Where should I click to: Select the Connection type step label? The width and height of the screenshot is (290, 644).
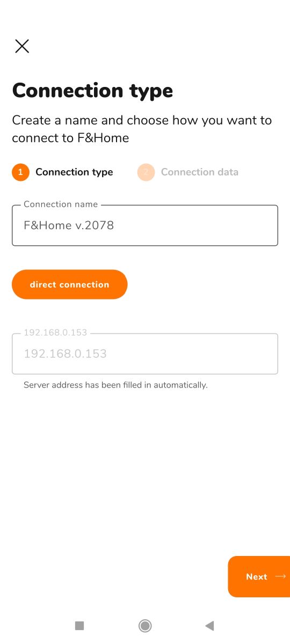pyautogui.click(x=74, y=172)
